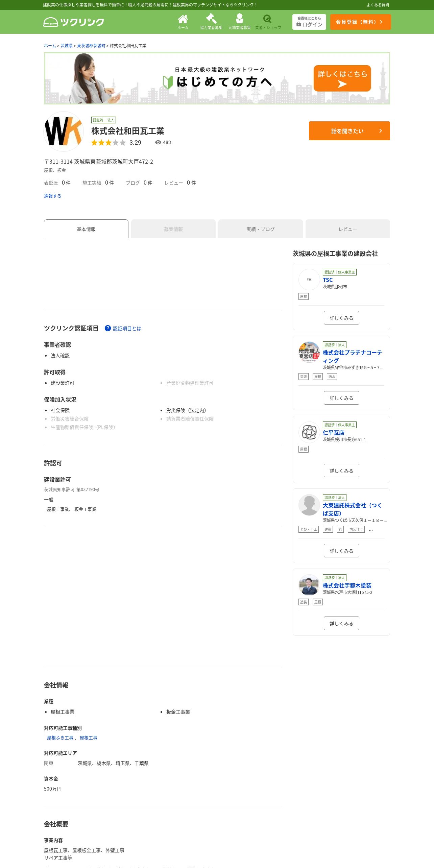Open 業者・ショップ search icon
Screen dimensions: 434x868
click(268, 22)
